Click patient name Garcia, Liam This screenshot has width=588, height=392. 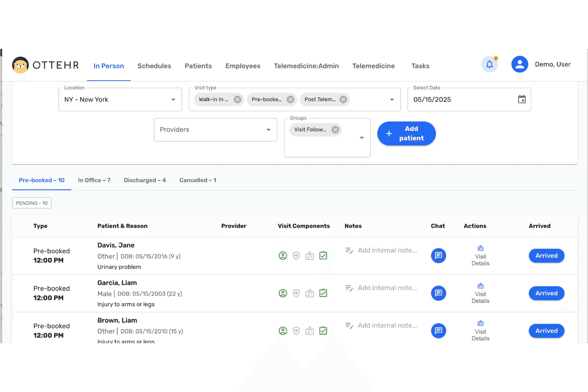pyautogui.click(x=117, y=283)
